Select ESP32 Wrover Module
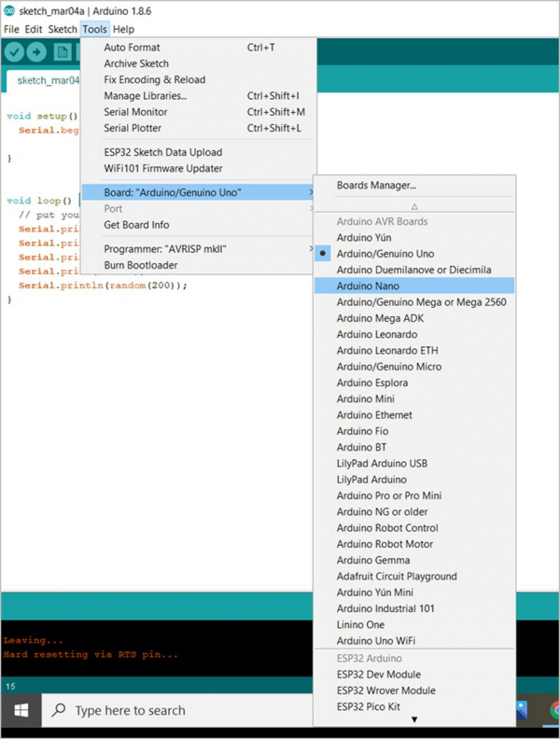The image size is (560, 739). coord(414,690)
